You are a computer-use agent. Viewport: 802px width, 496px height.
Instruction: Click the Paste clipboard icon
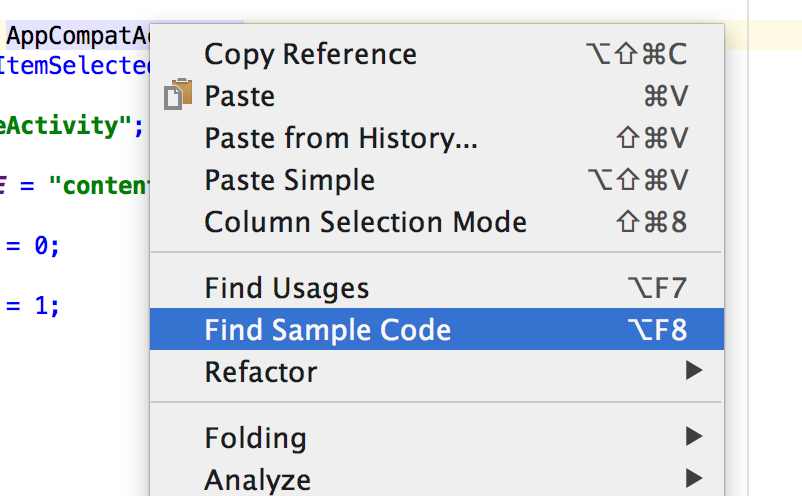178,95
